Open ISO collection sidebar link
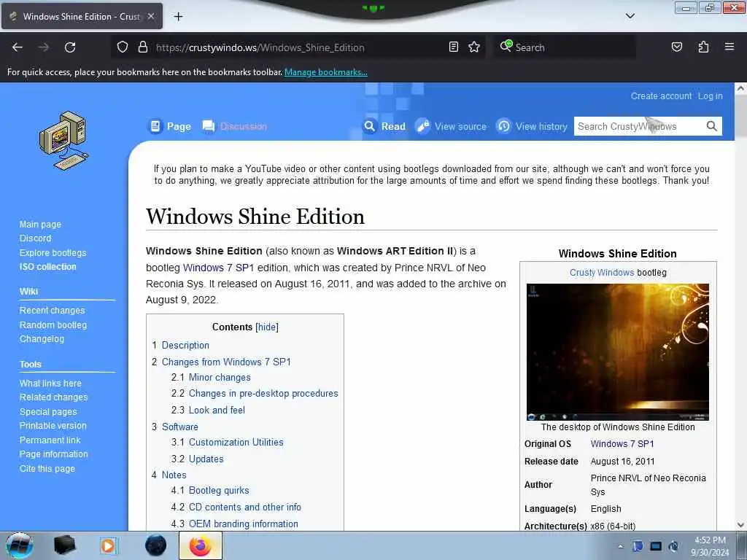Viewport: 747px width, 560px height. (47, 267)
